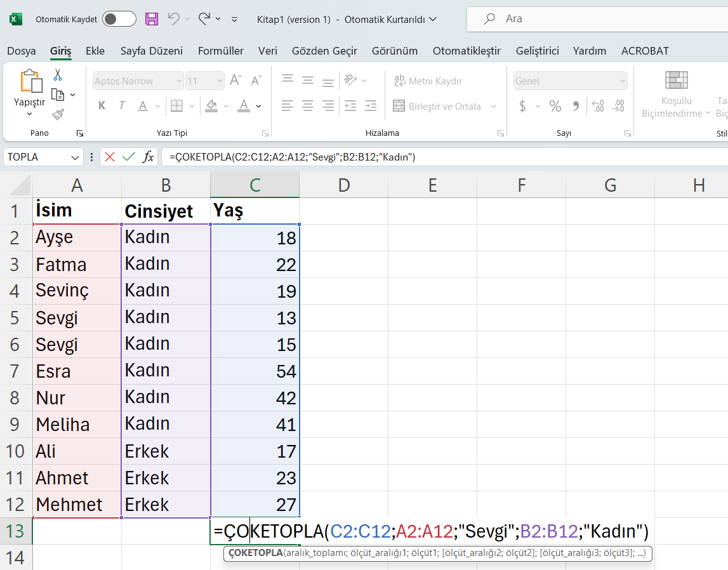Open the Dosya menu

click(22, 51)
